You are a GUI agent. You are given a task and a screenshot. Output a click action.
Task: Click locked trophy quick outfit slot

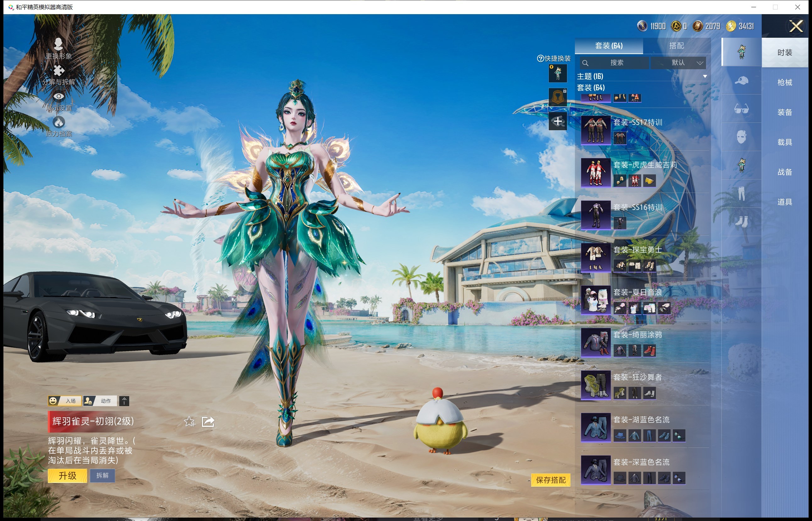click(558, 98)
